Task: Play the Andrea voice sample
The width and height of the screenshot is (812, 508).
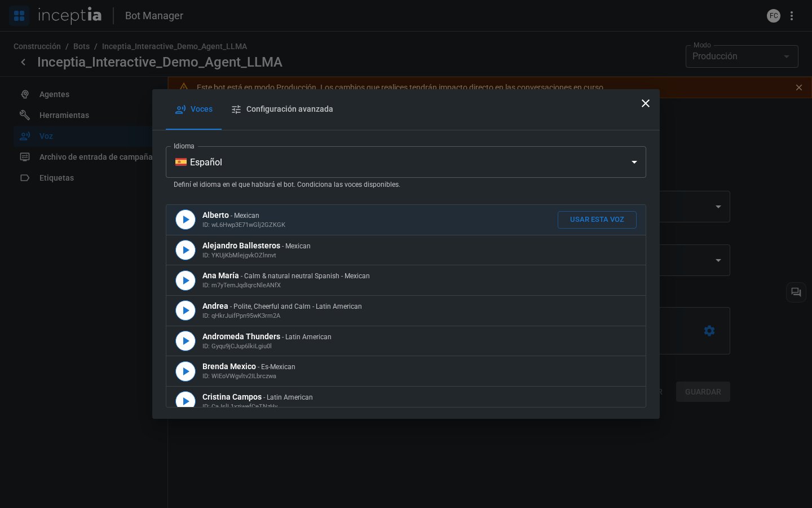Action: pyautogui.click(x=186, y=310)
